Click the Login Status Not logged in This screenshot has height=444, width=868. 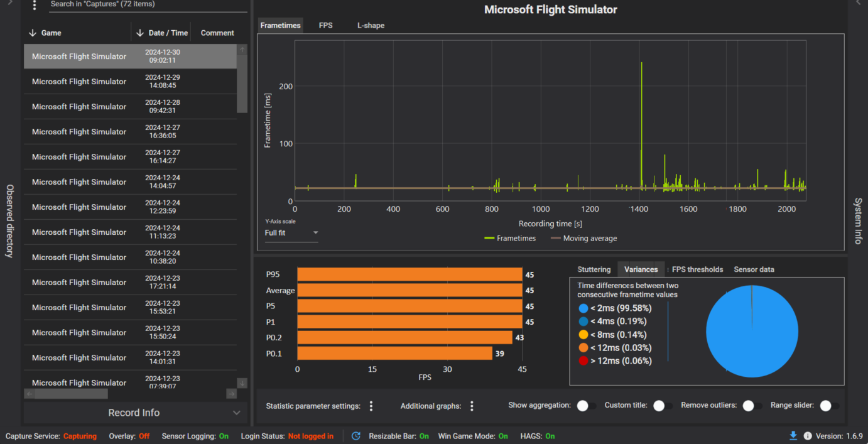[x=311, y=436]
